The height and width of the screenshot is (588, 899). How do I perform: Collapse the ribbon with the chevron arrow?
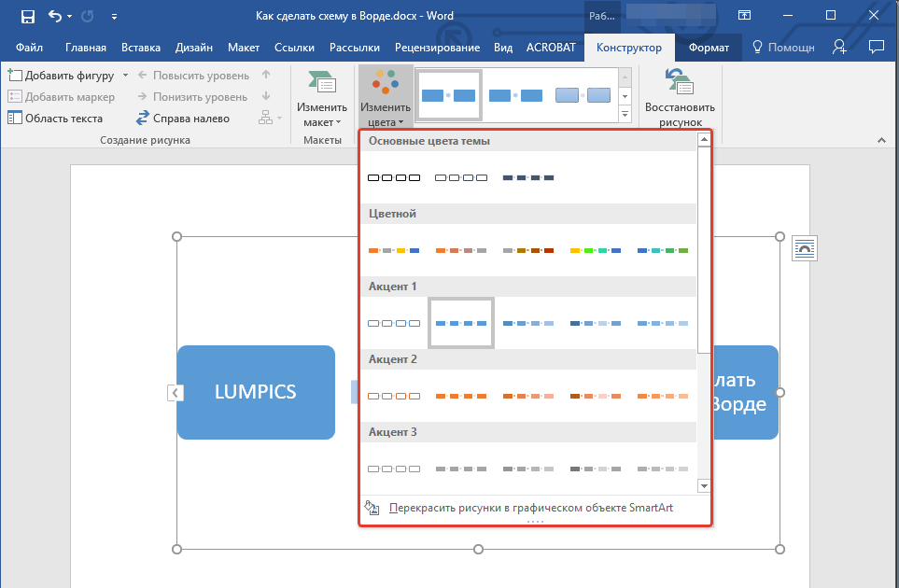(880, 140)
